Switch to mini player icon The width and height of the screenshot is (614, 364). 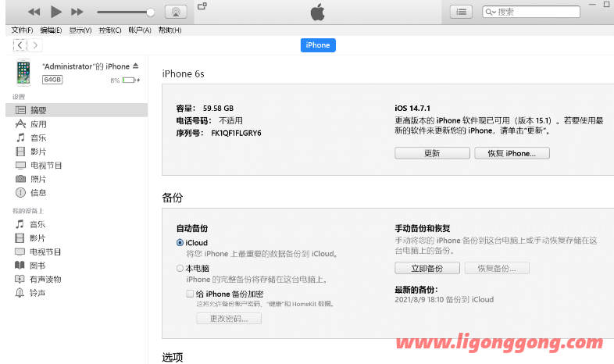pos(202,6)
